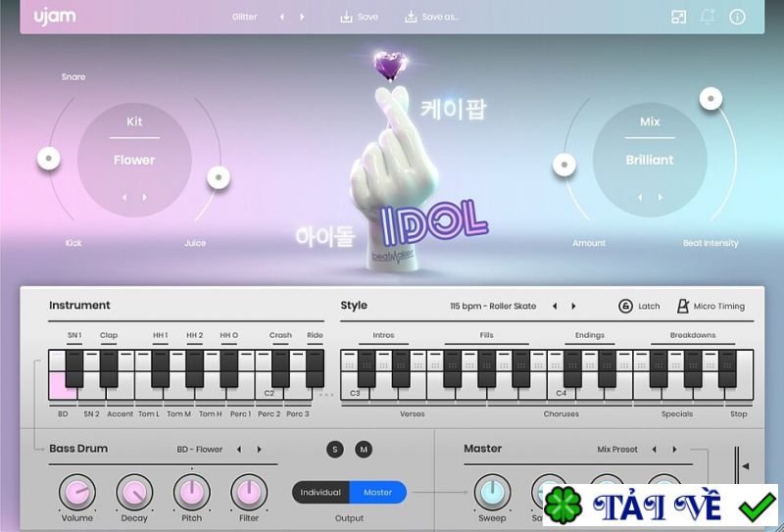784x532 pixels.
Task: Select next Kit arrow under Flower
Action: click(144, 198)
